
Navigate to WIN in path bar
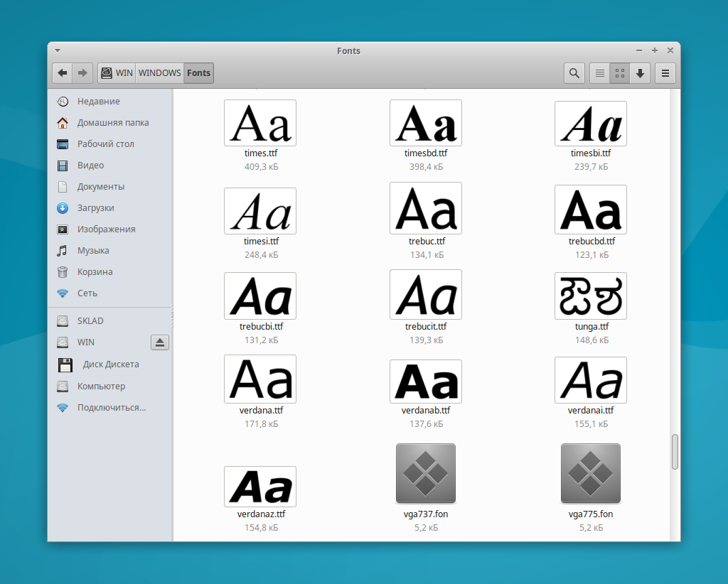click(117, 72)
